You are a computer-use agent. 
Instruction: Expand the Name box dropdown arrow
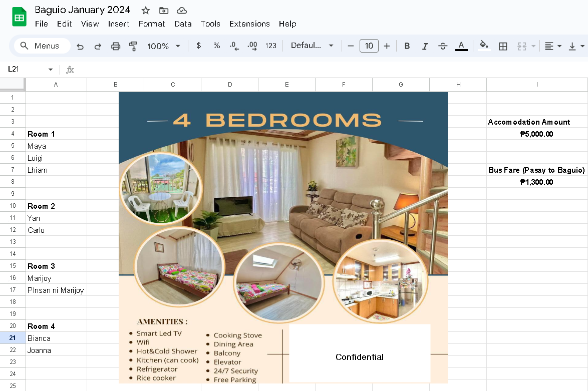pyautogui.click(x=50, y=70)
